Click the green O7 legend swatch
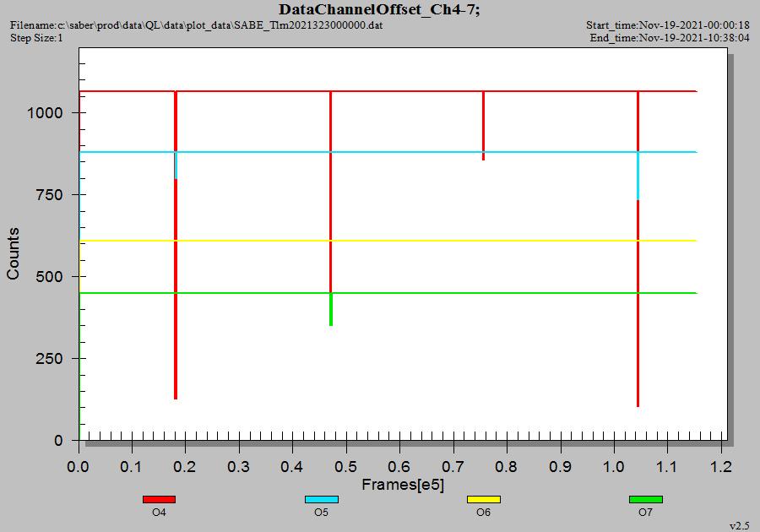 coord(646,500)
